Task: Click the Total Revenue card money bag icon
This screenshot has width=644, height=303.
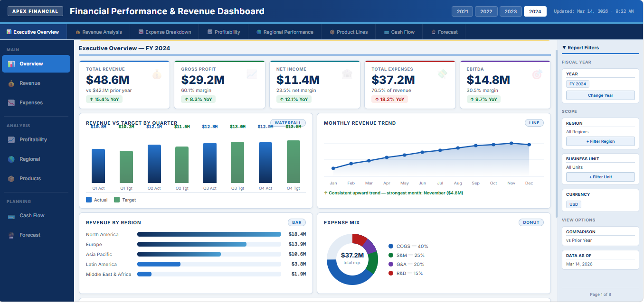Action: coord(157,74)
